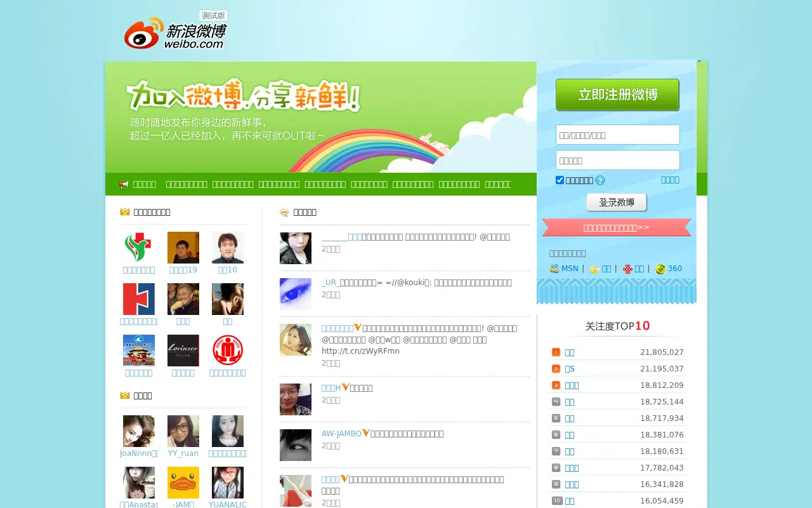Image resolution: width=812 pixels, height=508 pixels.
Task: Click the rank 3 badge next to 18,812,209
Action: click(556, 385)
